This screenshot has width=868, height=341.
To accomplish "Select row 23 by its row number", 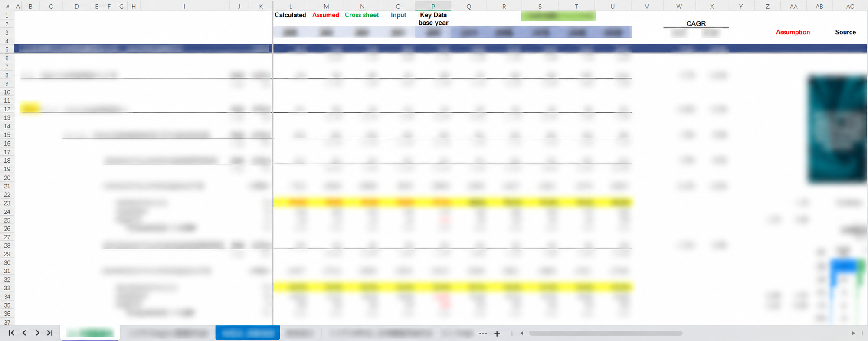I will tap(7, 203).
